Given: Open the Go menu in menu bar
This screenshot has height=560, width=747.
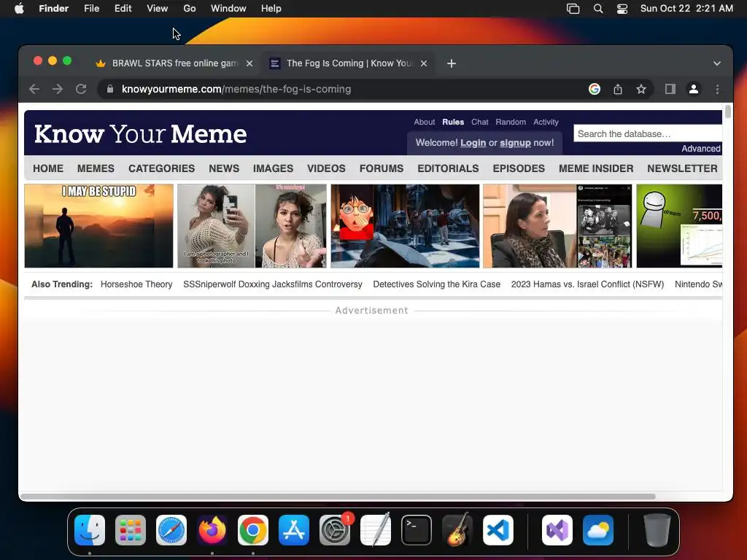Looking at the screenshot, I should point(190,9).
